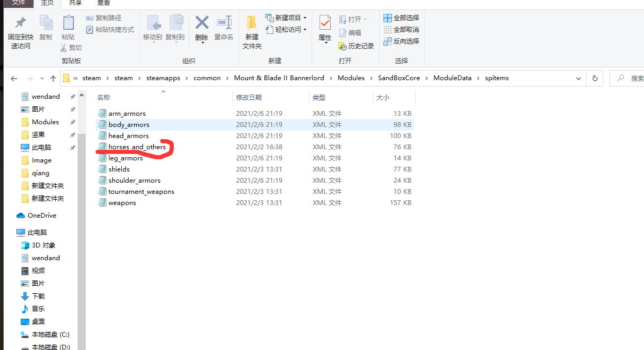Switch to the Home (主页) tab

pyautogui.click(x=47, y=3)
